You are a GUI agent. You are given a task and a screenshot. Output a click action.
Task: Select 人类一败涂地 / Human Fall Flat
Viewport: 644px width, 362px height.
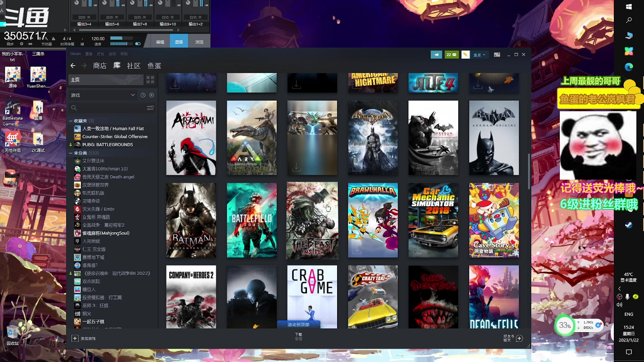pyautogui.click(x=113, y=129)
